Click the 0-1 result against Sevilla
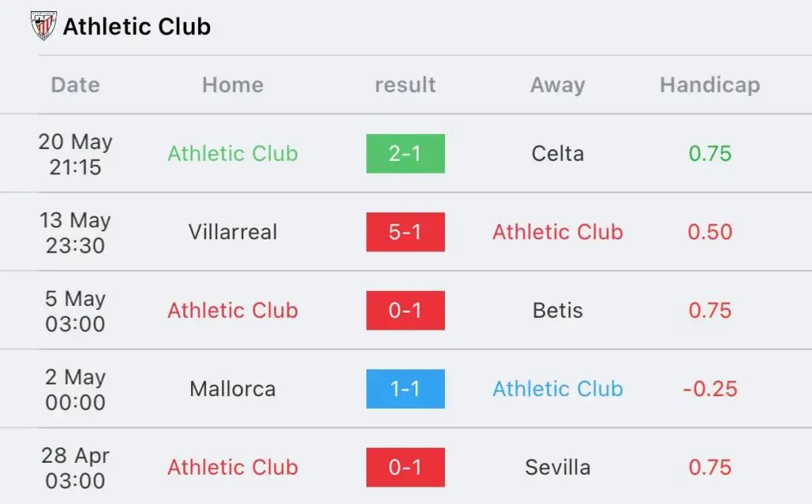This screenshot has width=812, height=504. click(405, 468)
